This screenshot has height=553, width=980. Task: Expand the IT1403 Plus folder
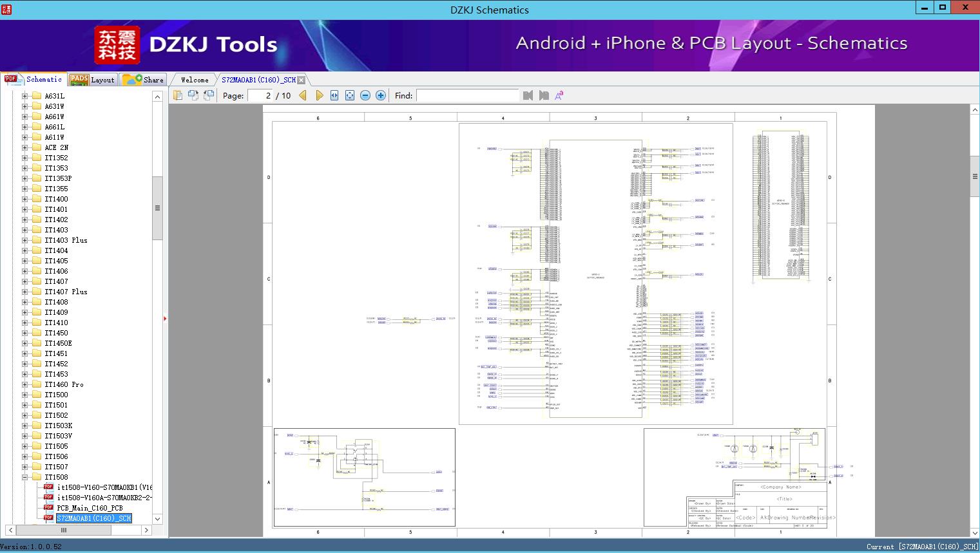click(24, 240)
